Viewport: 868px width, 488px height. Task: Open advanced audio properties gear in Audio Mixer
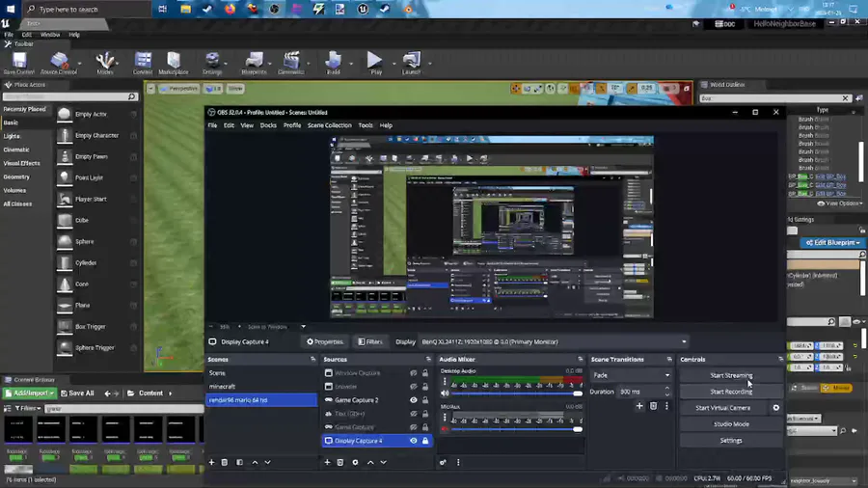(443, 462)
